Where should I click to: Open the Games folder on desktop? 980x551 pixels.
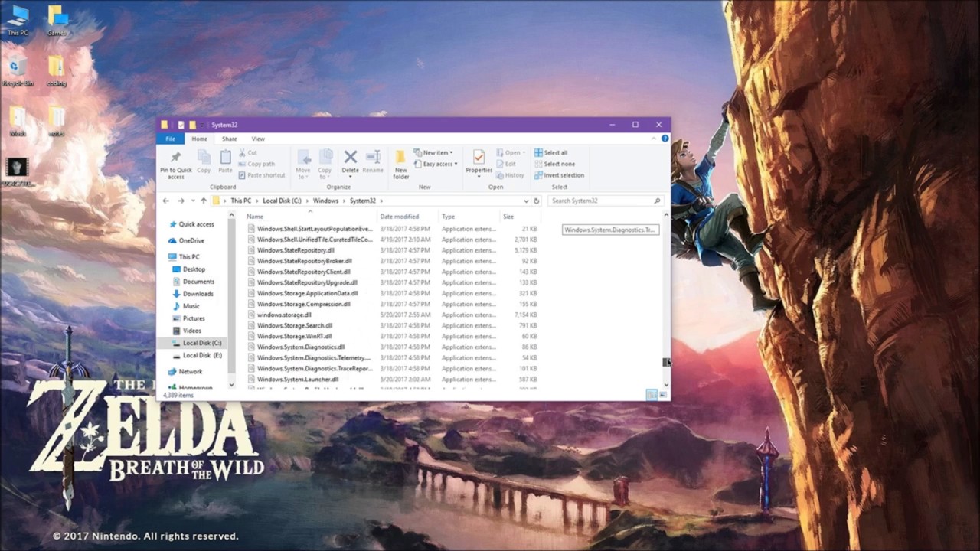56,21
